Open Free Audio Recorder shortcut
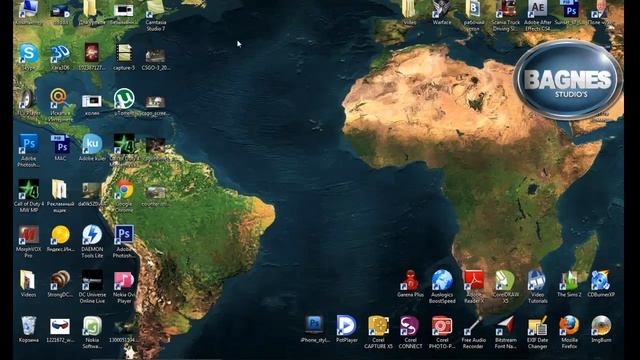640x360 pixels. point(473,325)
